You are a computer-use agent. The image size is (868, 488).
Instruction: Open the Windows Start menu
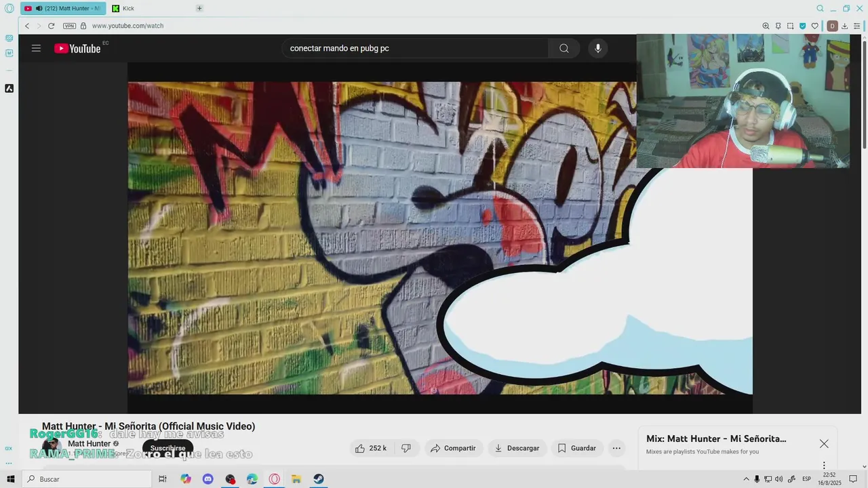click(11, 479)
